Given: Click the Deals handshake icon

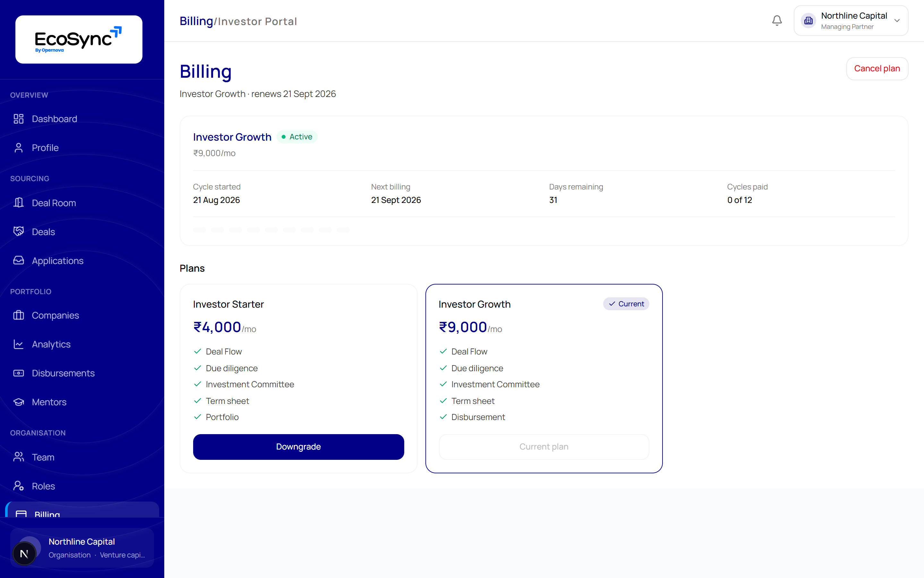Looking at the screenshot, I should click(x=18, y=232).
